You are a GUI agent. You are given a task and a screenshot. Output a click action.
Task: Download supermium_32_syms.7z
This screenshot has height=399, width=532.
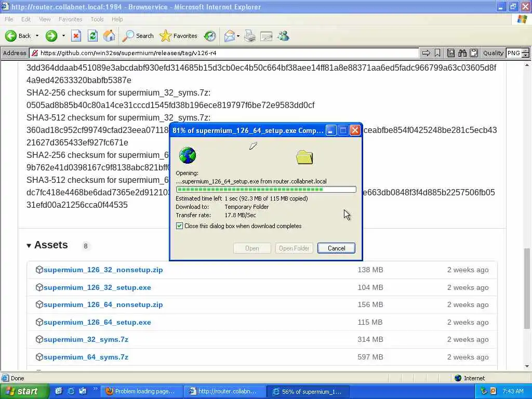(x=86, y=339)
